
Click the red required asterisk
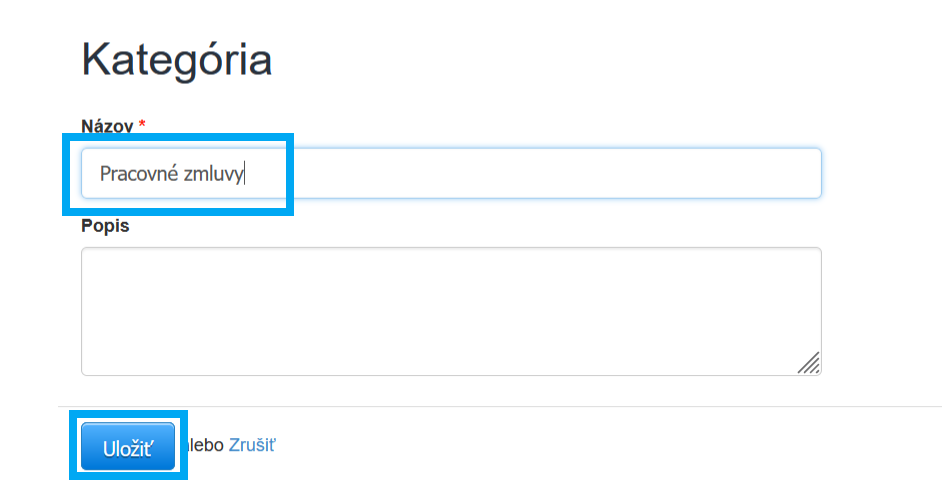142,125
